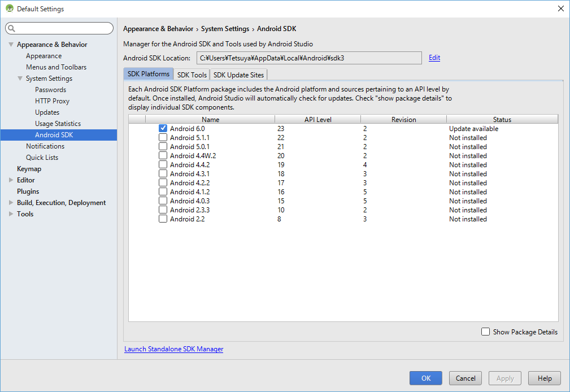Sort by the Name column header
Viewport: 570px width, 392px height.
210,119
